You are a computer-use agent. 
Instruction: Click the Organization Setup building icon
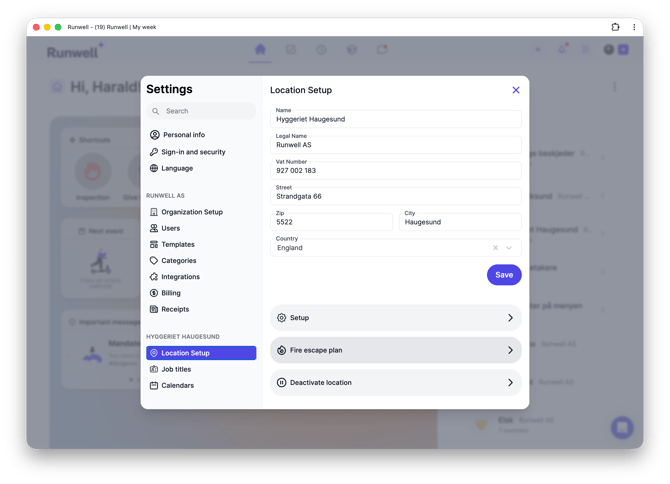click(x=154, y=212)
